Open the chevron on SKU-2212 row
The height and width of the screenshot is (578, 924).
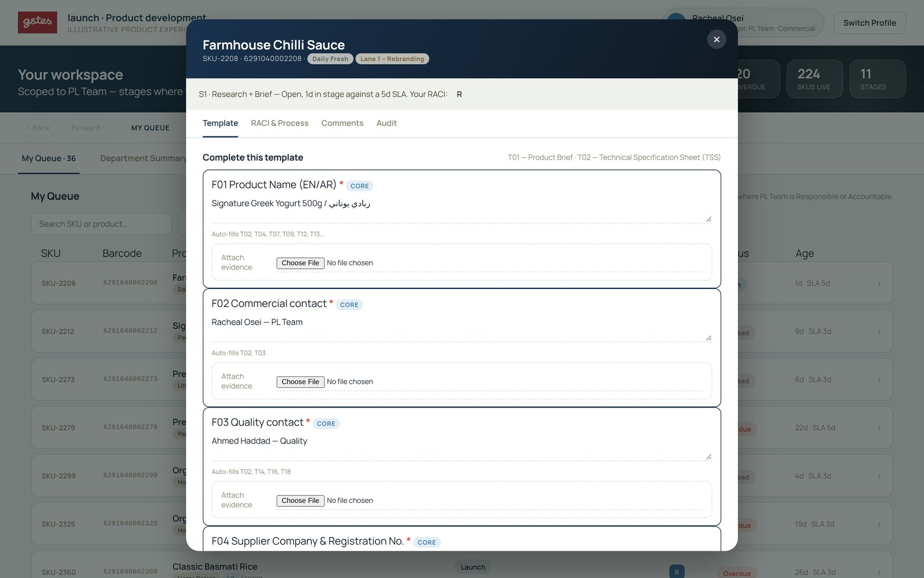pos(879,332)
